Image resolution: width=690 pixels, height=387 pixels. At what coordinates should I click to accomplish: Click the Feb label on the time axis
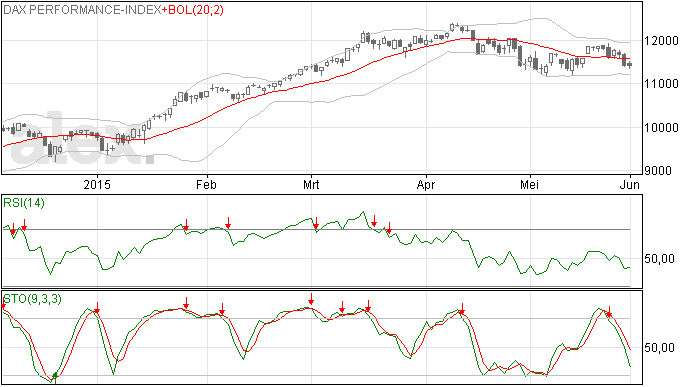(x=206, y=184)
